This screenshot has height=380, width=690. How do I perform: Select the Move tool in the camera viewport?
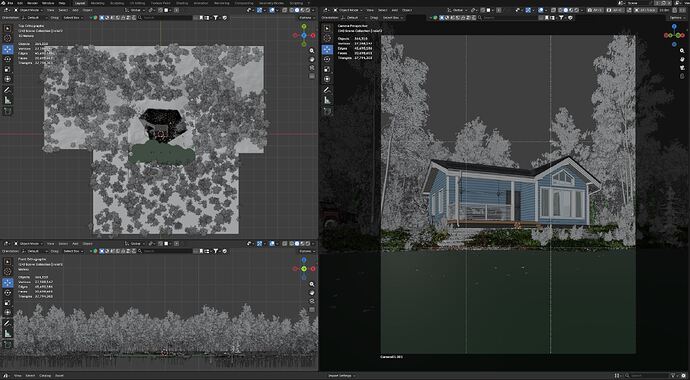[327, 49]
